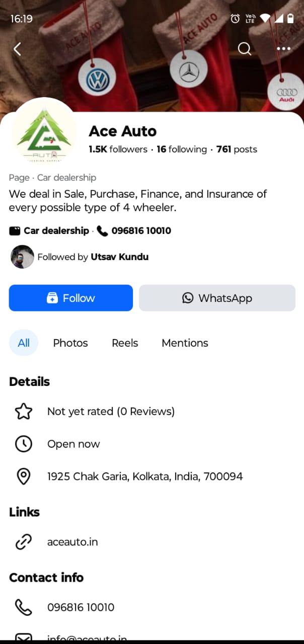Select the Mentions tab
This screenshot has width=304, height=644.
pos(185,343)
